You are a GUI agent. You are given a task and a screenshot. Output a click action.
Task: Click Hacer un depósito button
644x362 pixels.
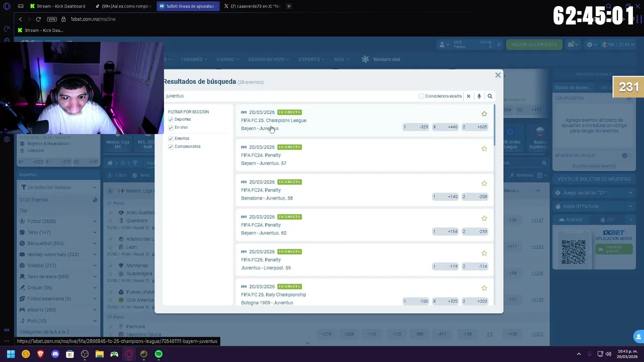(x=534, y=45)
